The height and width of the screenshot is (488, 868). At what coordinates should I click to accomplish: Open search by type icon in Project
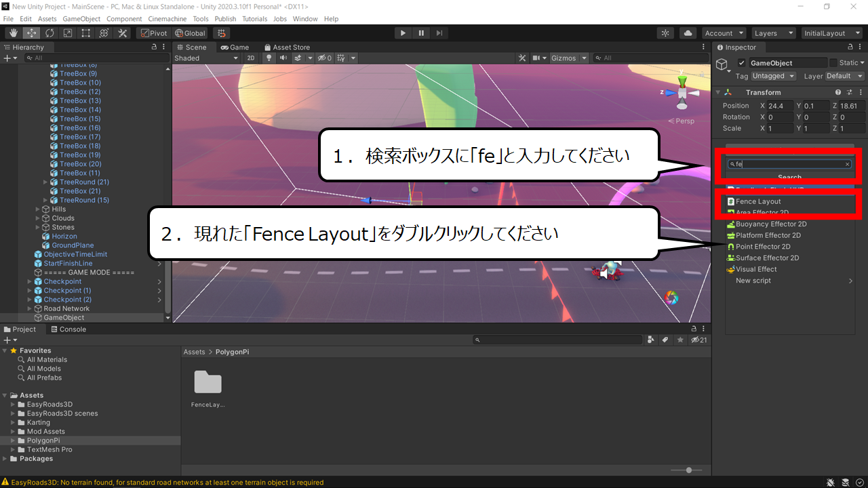tap(651, 340)
